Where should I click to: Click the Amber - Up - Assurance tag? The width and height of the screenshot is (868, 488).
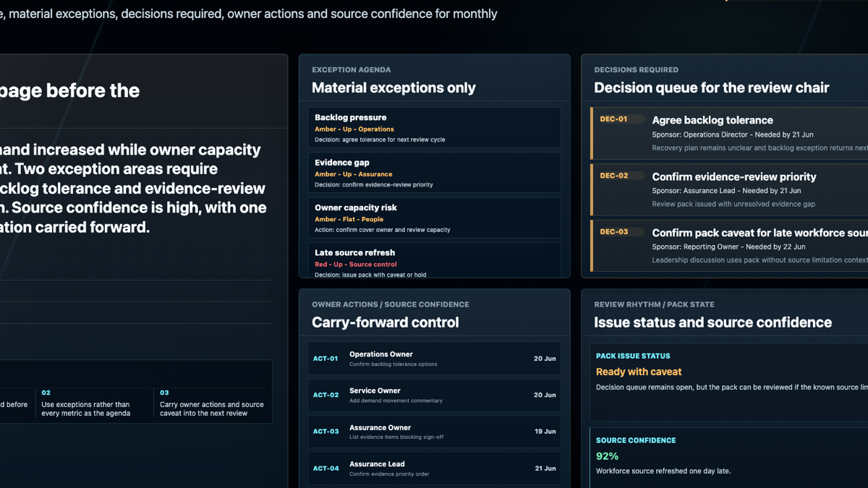(x=354, y=174)
